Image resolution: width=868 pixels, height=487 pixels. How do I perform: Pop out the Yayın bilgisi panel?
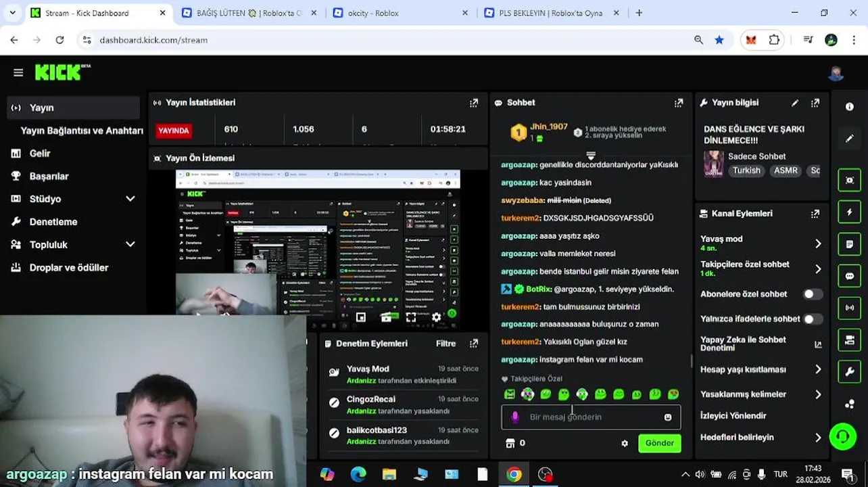point(815,103)
